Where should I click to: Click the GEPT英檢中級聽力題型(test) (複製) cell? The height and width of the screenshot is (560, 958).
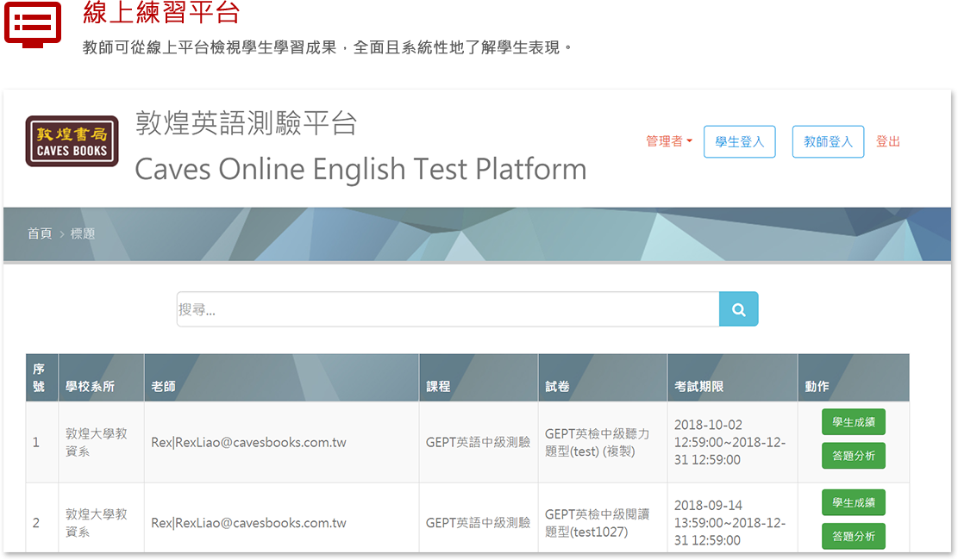pos(603,442)
